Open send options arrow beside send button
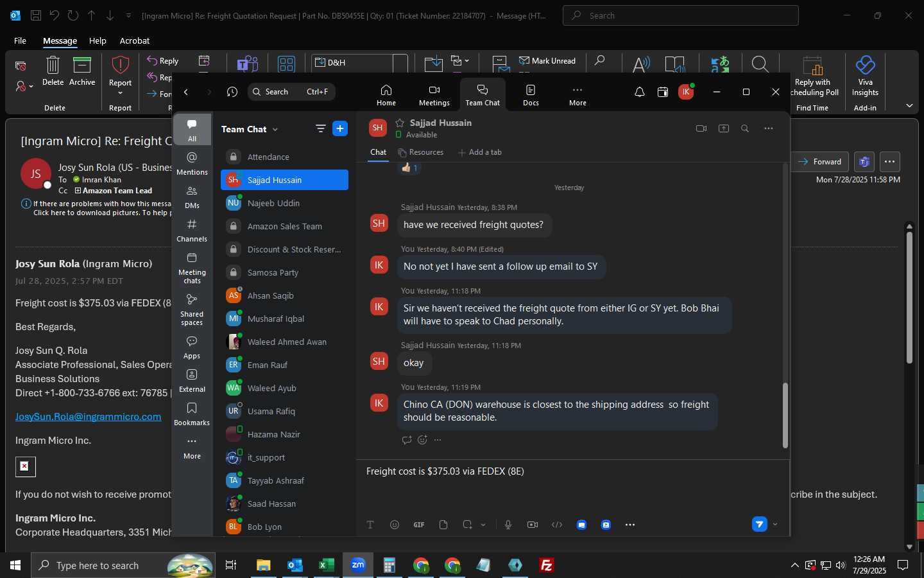The image size is (924, 578). tap(775, 524)
